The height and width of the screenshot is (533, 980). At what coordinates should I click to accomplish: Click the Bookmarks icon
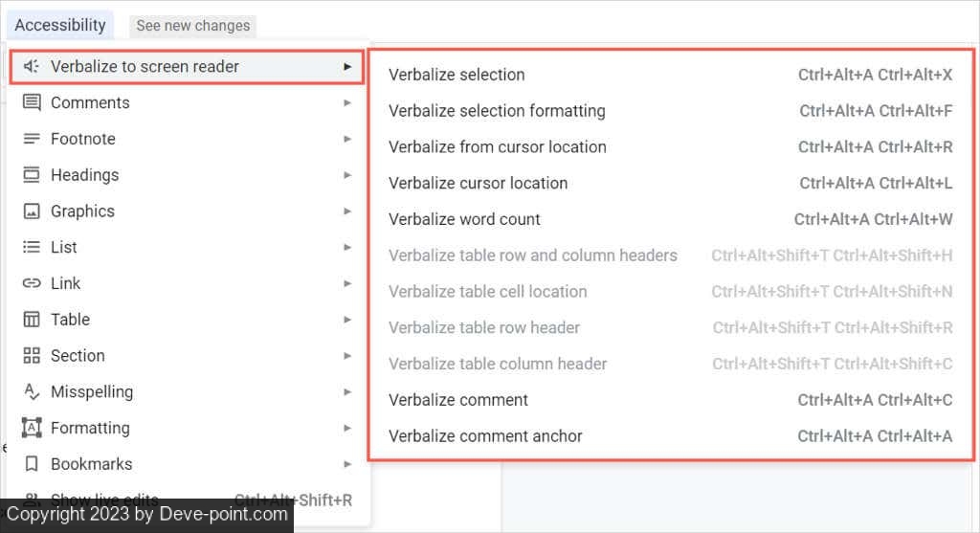32,464
